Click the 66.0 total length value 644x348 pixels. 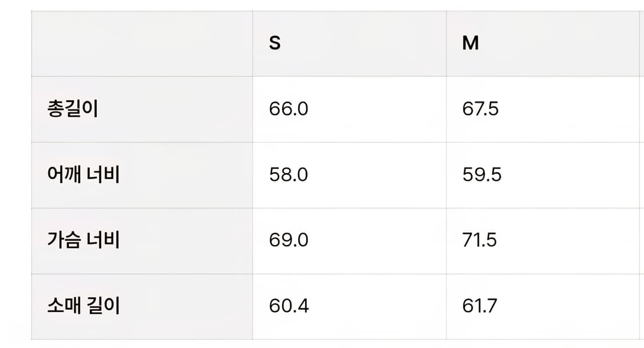coord(289,109)
